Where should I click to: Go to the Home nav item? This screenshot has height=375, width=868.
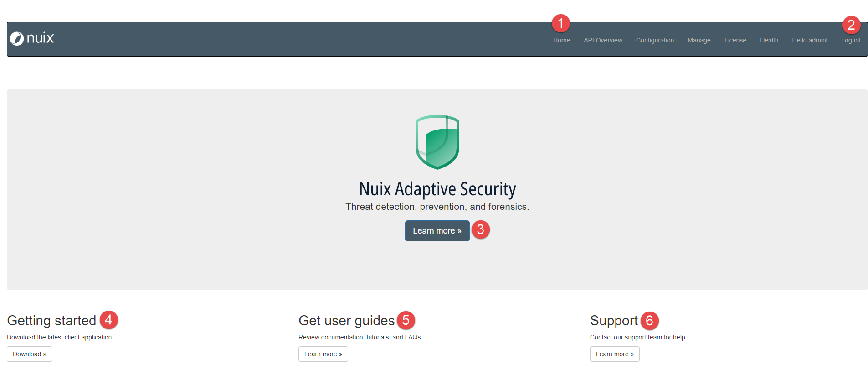pos(561,40)
